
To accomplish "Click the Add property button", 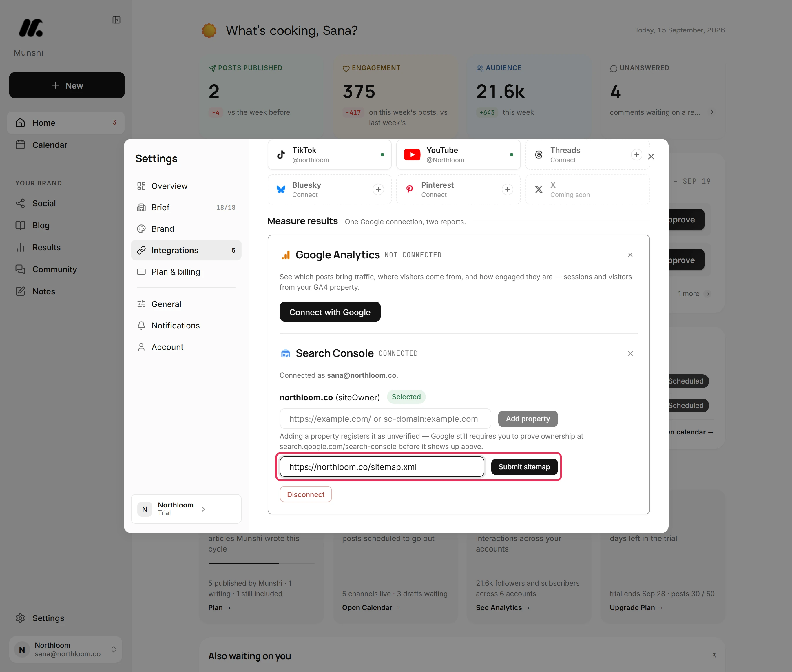I will 528,419.
